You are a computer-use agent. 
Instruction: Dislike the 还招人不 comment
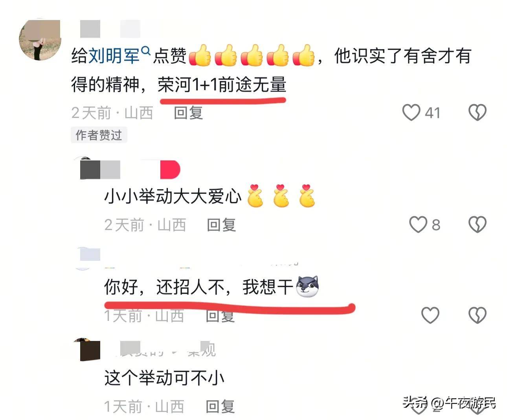[477, 315]
